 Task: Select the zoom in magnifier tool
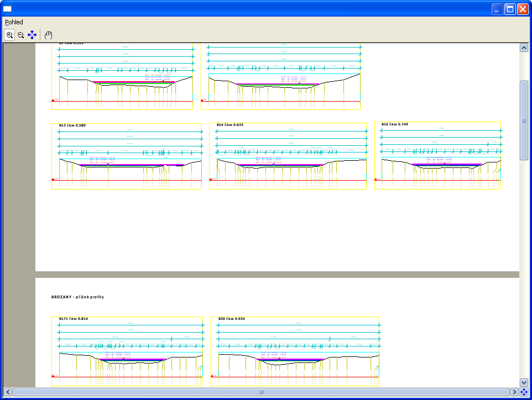point(9,35)
